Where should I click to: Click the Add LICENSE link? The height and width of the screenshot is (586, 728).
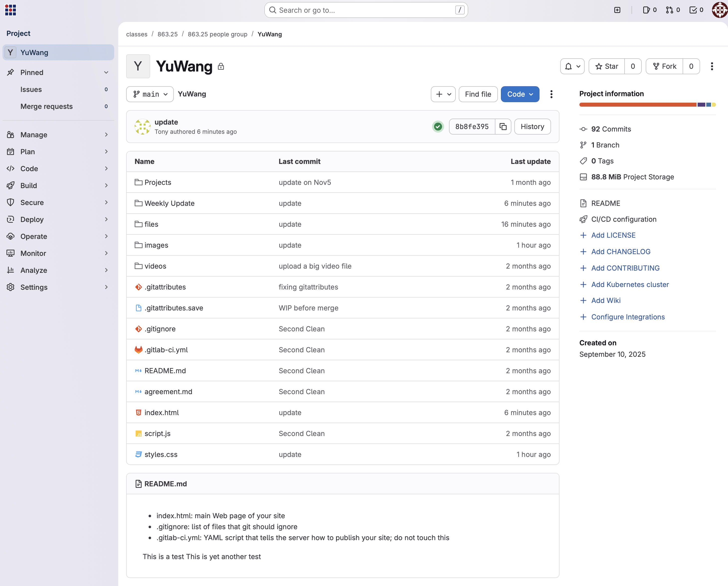coord(613,235)
